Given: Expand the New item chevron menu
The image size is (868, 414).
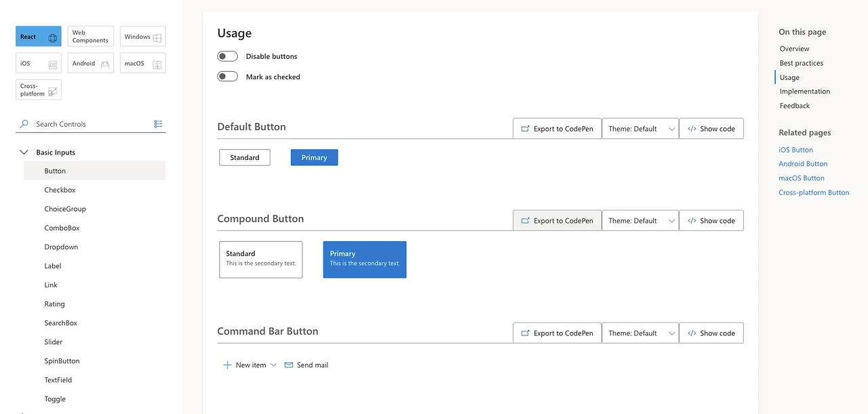Looking at the screenshot, I should pyautogui.click(x=274, y=365).
